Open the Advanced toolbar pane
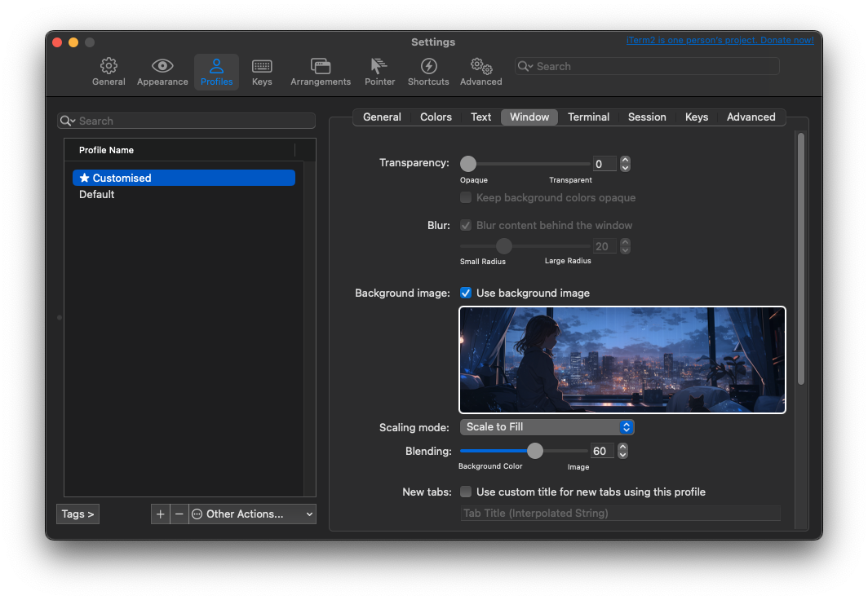868x600 pixels. pos(481,72)
